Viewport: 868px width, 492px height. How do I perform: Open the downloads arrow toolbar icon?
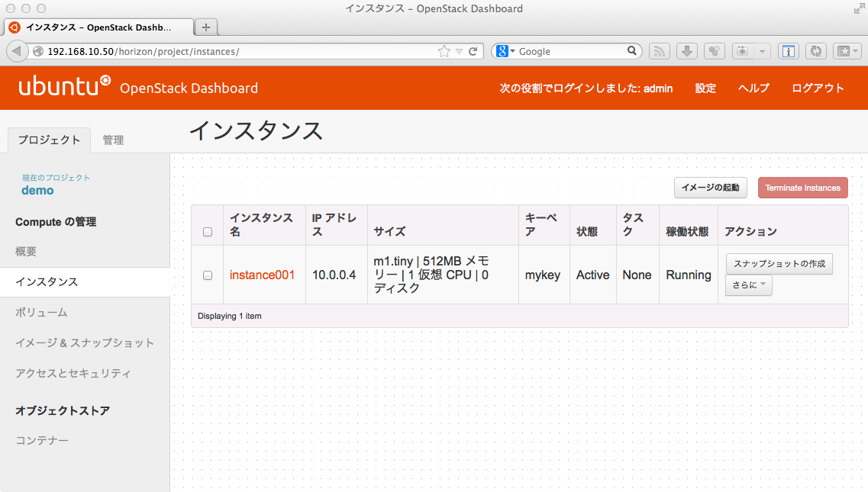coord(687,51)
